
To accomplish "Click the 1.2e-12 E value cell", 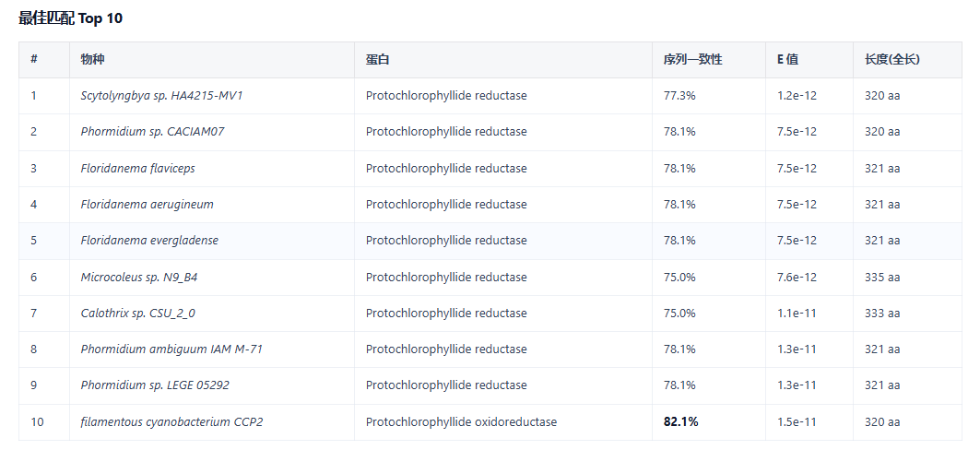I will point(797,96).
